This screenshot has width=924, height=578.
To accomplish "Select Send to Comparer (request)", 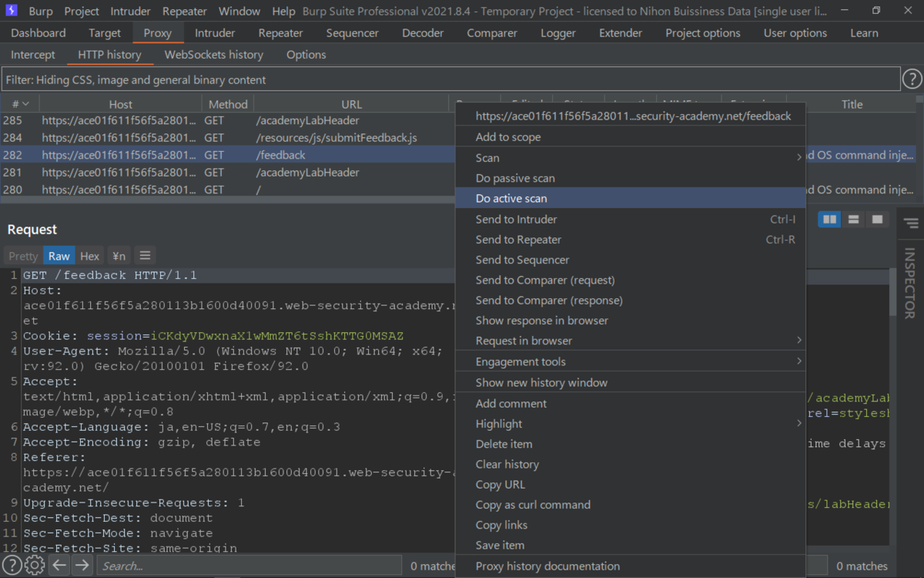I will (630, 280).
